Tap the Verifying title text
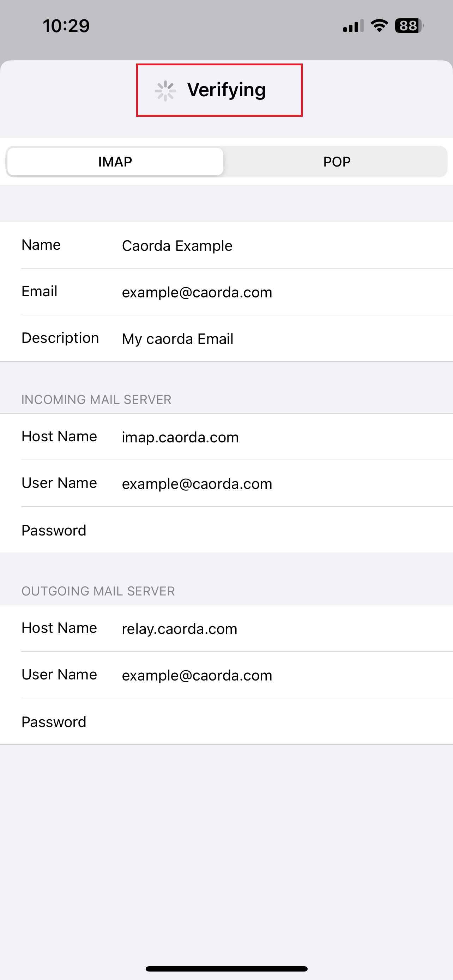This screenshot has height=980, width=453. [226, 90]
